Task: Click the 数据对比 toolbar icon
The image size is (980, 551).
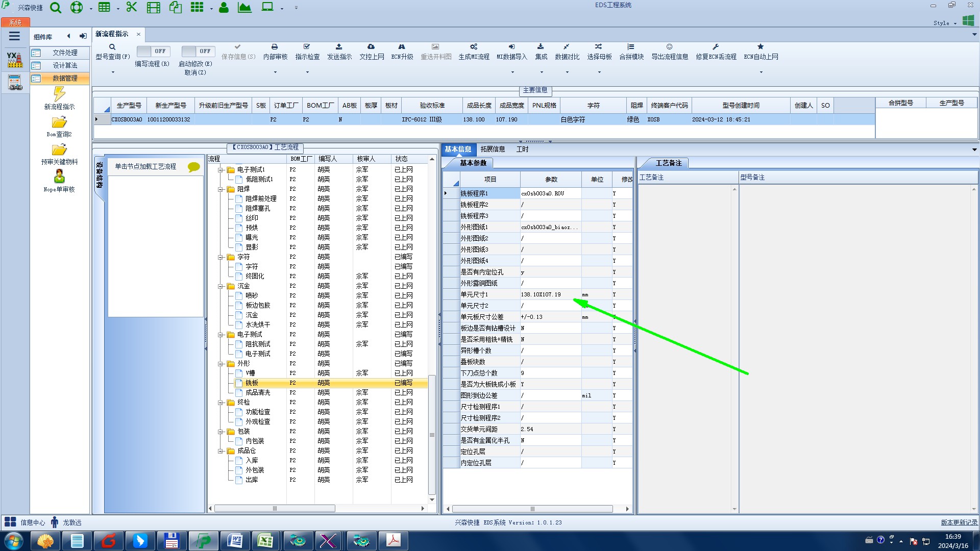Action: [567, 47]
